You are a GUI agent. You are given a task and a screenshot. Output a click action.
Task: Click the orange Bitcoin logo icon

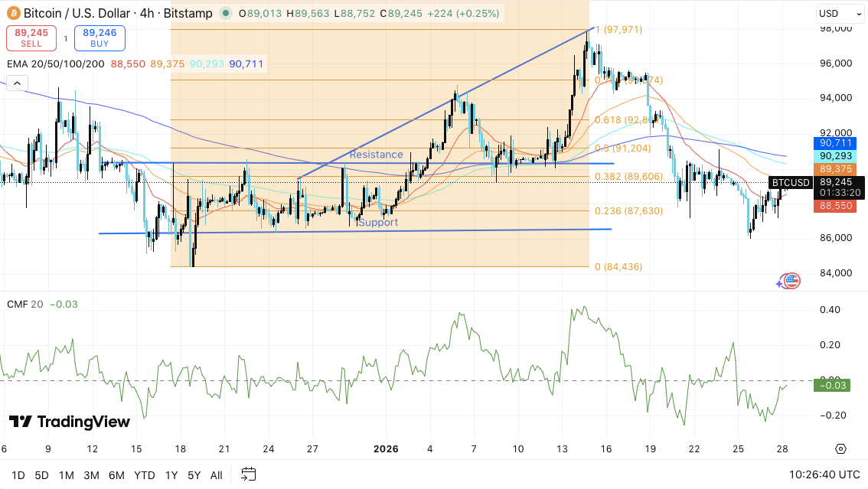[x=13, y=13]
